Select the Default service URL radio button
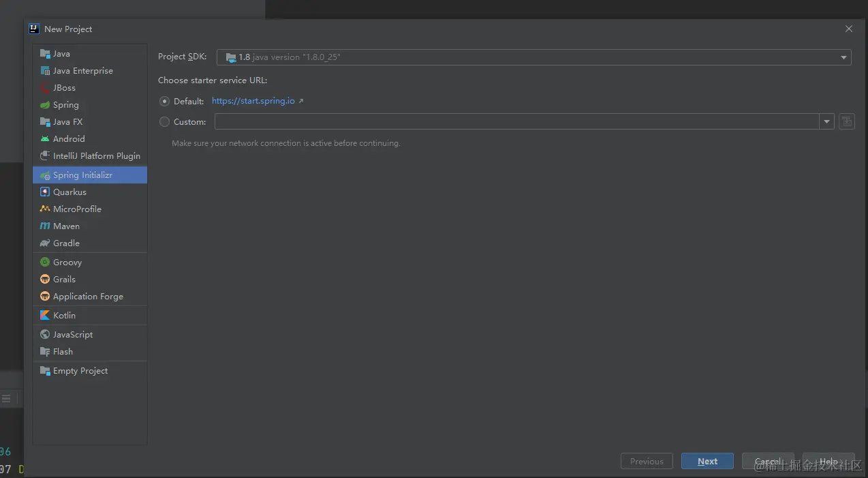This screenshot has height=478, width=868. (164, 101)
